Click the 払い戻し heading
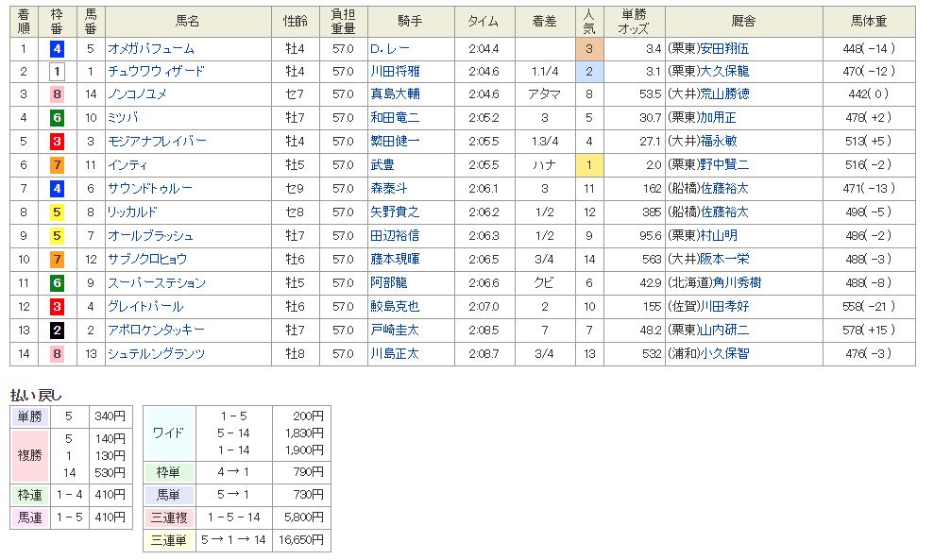This screenshot has height=560, width=934. coord(36,395)
